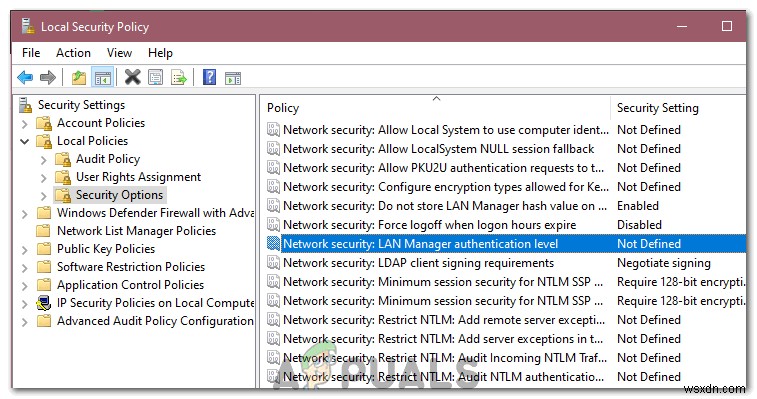Toggle the Show/Hide Action Pane icon
This screenshot has height=399, width=757.
pos(233,78)
